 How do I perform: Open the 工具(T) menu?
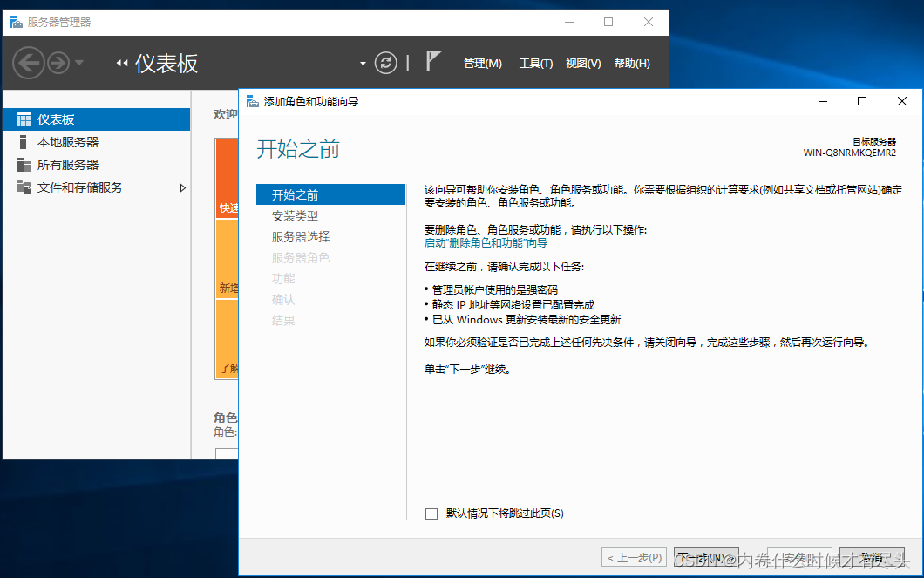tap(536, 63)
